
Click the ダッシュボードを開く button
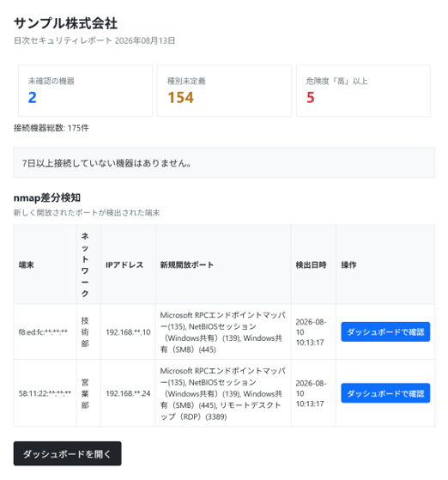(x=67, y=453)
